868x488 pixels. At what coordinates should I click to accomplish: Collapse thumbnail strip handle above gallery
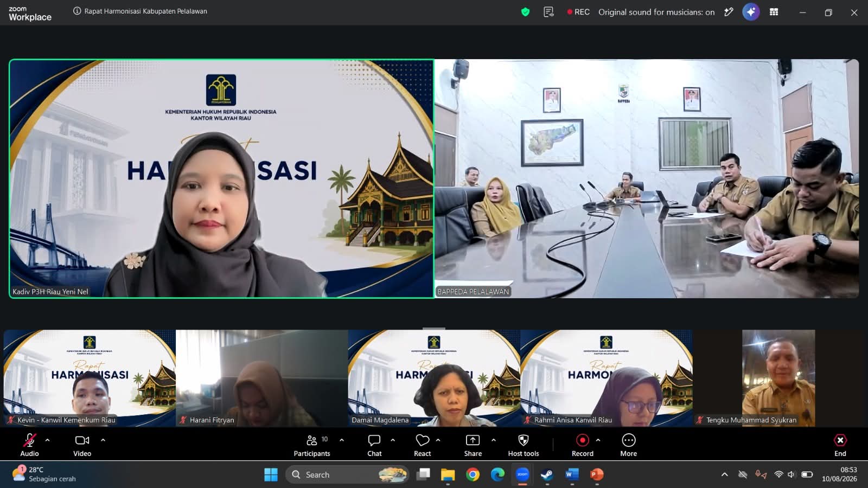pyautogui.click(x=434, y=328)
